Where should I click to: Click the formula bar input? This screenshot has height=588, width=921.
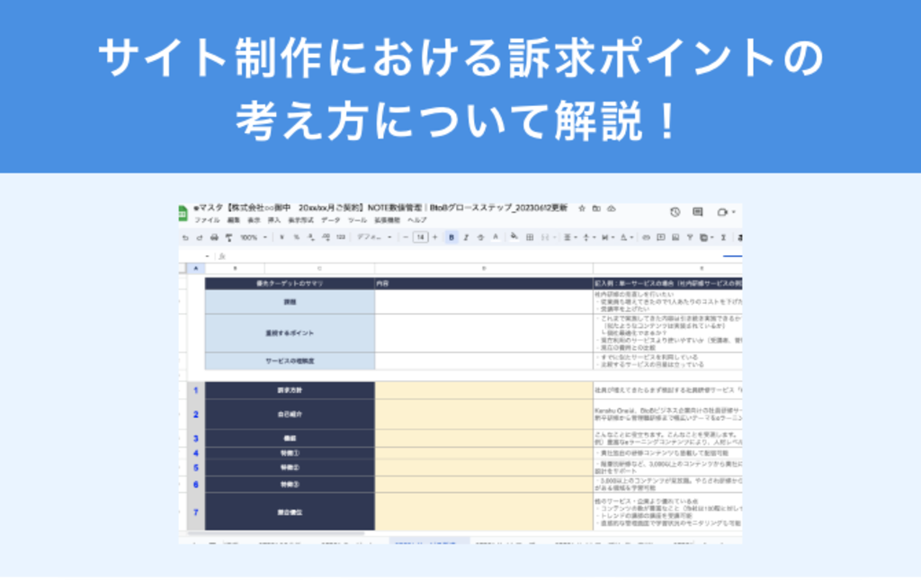point(482,257)
